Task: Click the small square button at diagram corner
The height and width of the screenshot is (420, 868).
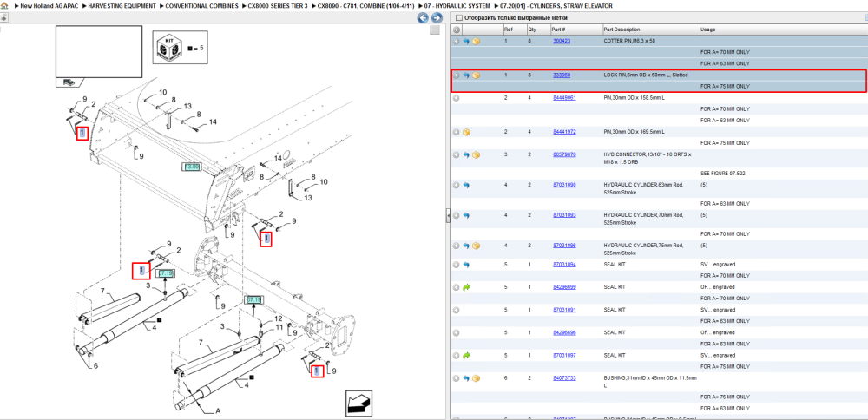Action: click(x=435, y=30)
